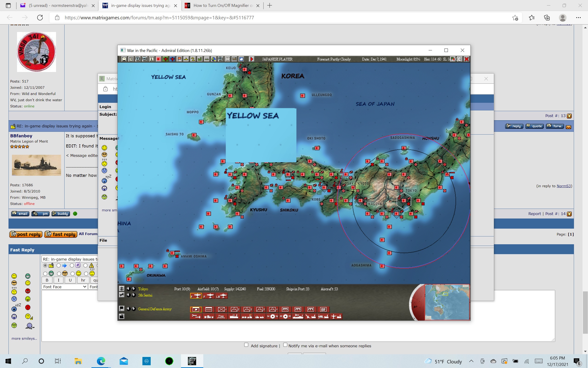Click the cloud weather toolbar icon
The image size is (588, 368).
point(241,59)
